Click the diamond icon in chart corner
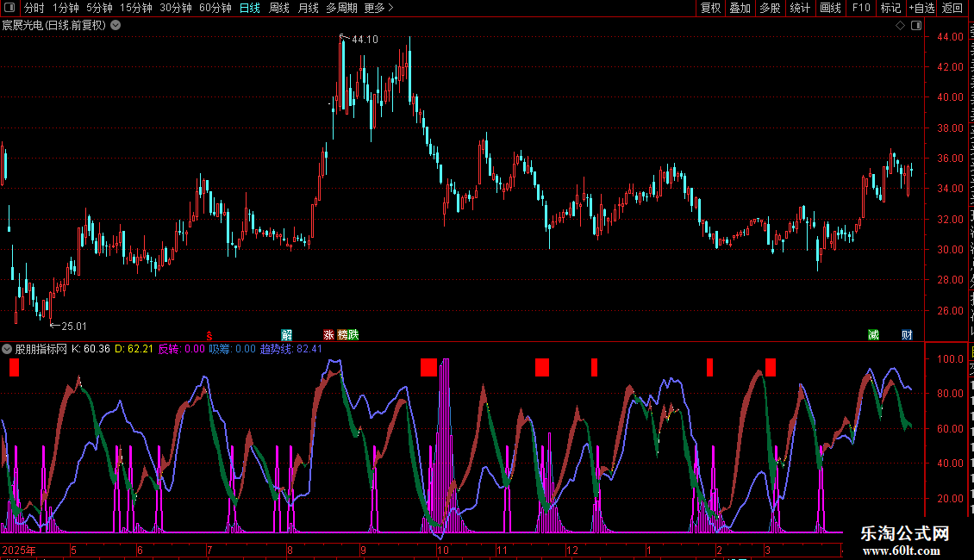 point(900,26)
